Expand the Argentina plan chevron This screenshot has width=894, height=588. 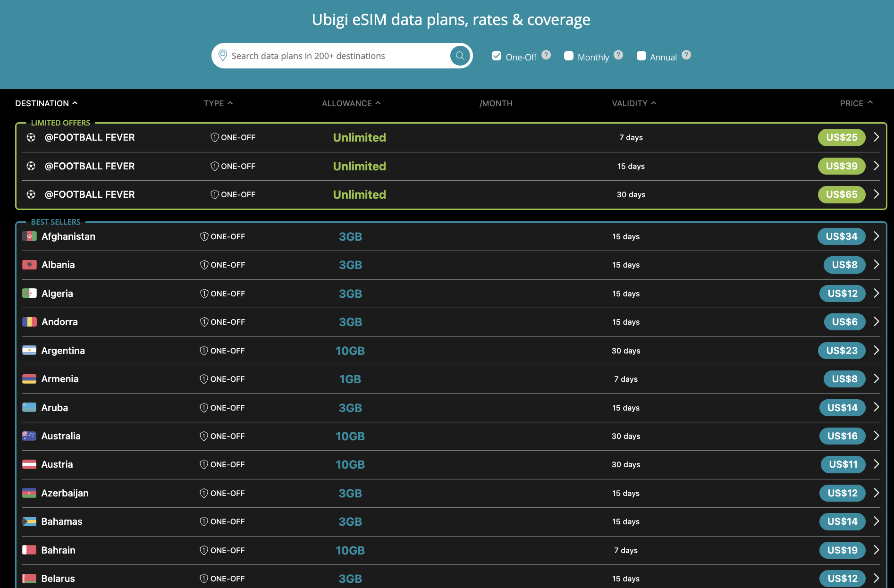pyautogui.click(x=877, y=351)
